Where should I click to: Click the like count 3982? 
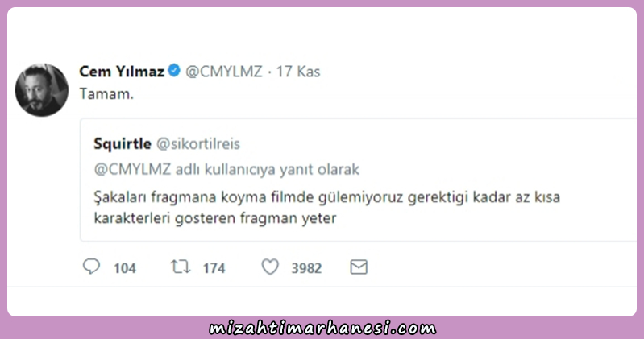(x=306, y=268)
